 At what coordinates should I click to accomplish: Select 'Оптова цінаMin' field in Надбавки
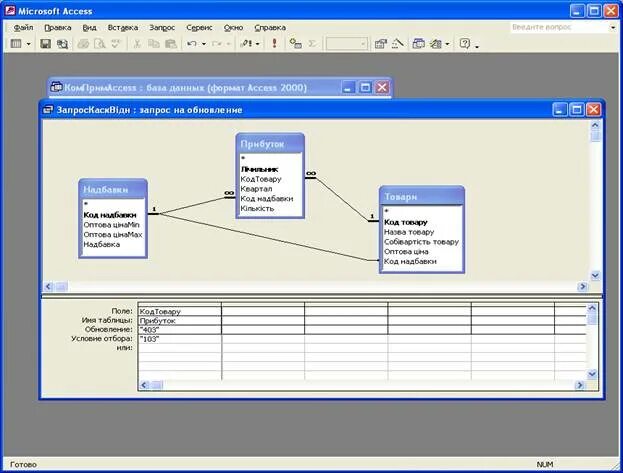click(x=111, y=225)
